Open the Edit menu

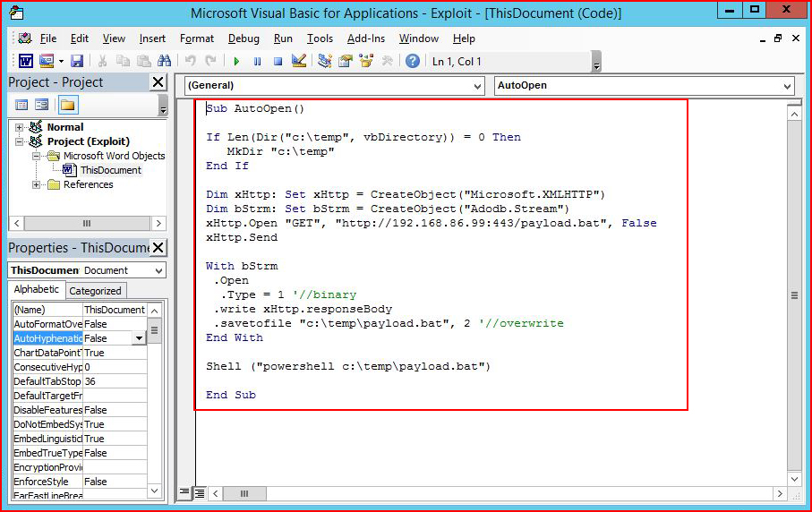point(80,38)
